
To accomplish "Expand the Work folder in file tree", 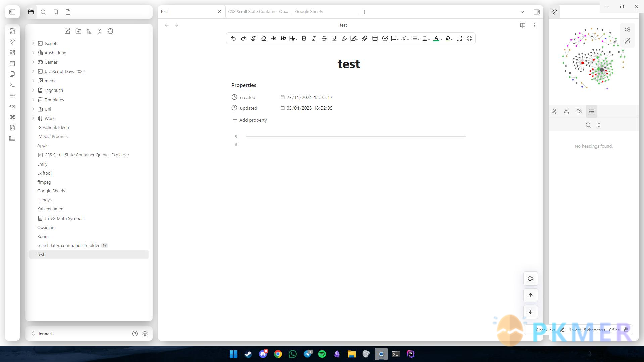I will (33, 118).
